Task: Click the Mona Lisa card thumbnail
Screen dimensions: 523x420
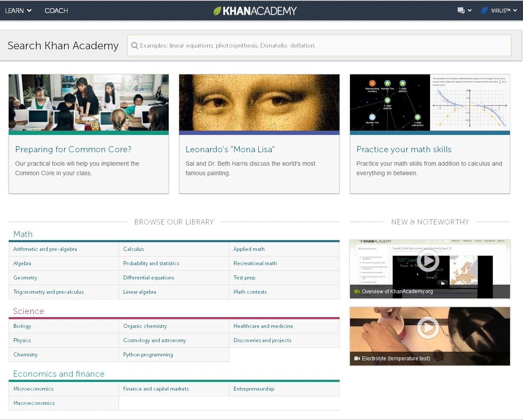Action: coord(259,103)
